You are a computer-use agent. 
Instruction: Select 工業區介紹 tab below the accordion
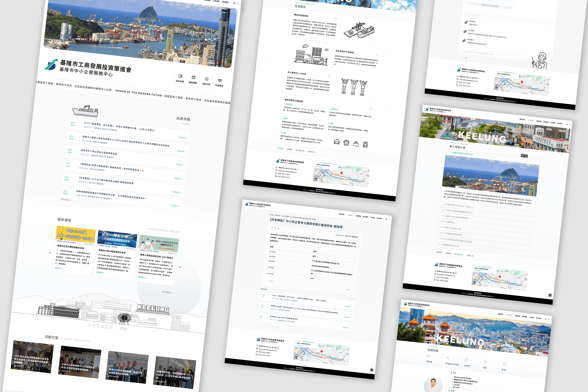(469, 256)
